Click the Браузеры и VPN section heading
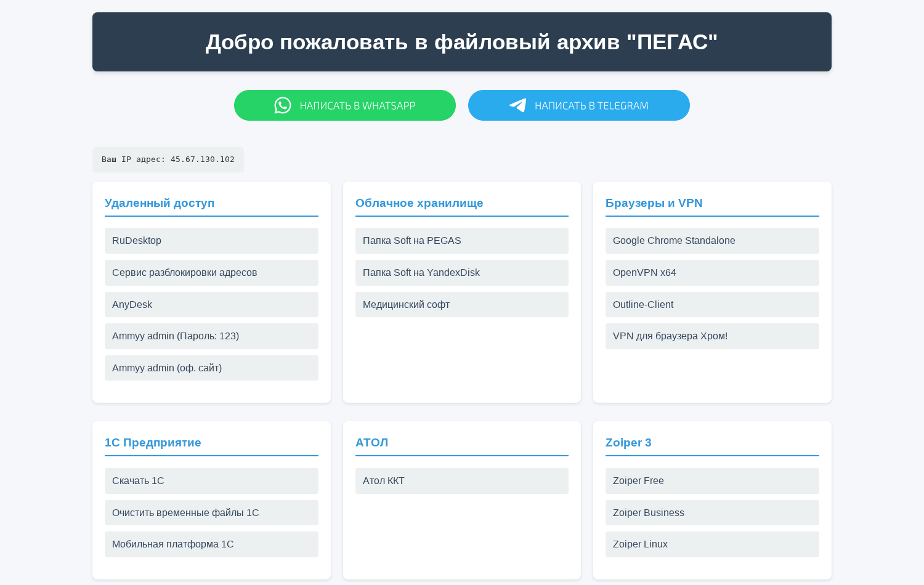The width and height of the screenshot is (924, 585). point(654,203)
